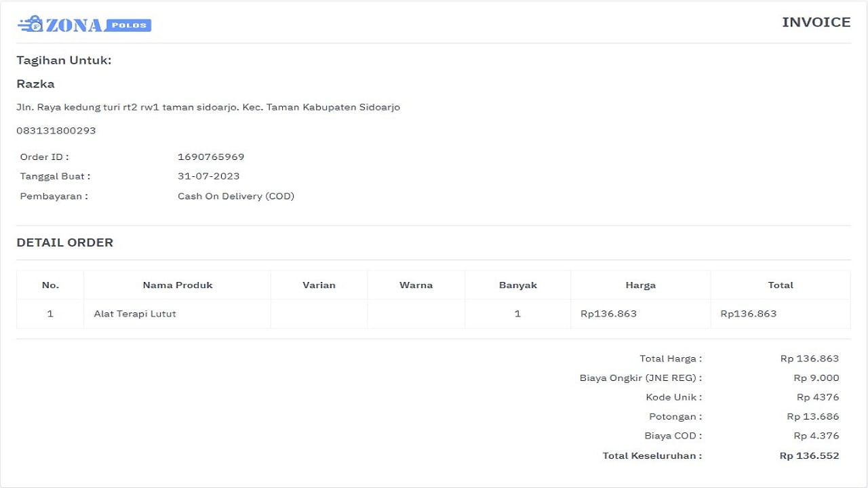Select the Alat Terapi Lutut product row
Viewport: 868px width, 488px height.
(x=135, y=314)
